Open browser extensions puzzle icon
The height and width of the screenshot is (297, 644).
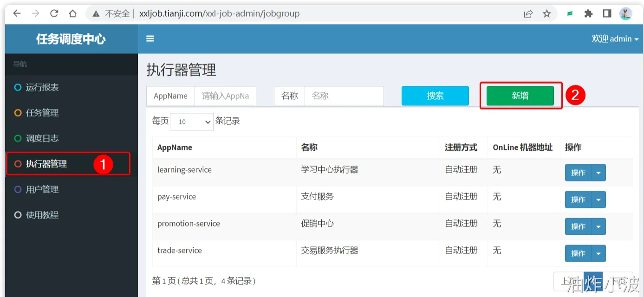pyautogui.click(x=588, y=13)
